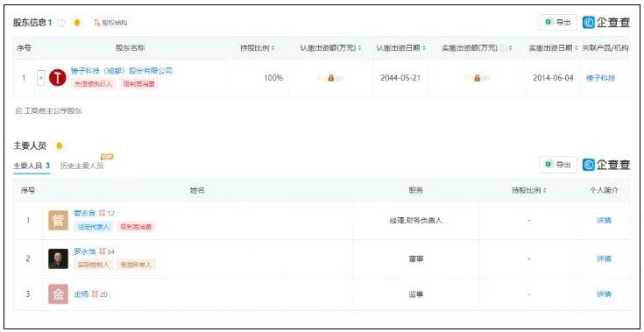Click the 企查查 logo above the shareholder table
Image resolution: width=644 pixels, height=332 pixels.
point(605,23)
